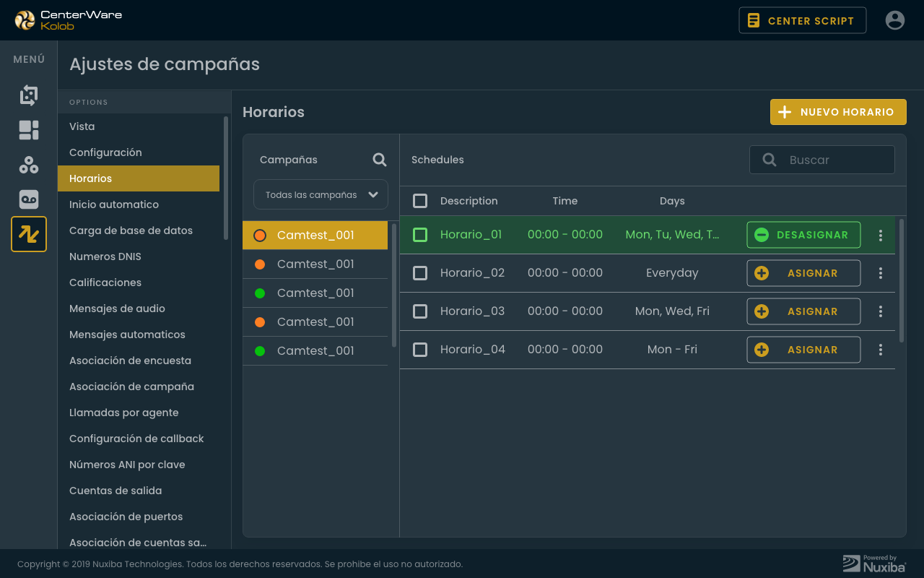This screenshot has width=924, height=578.
Task: Open Asociación de puertos option
Action: click(x=139, y=517)
